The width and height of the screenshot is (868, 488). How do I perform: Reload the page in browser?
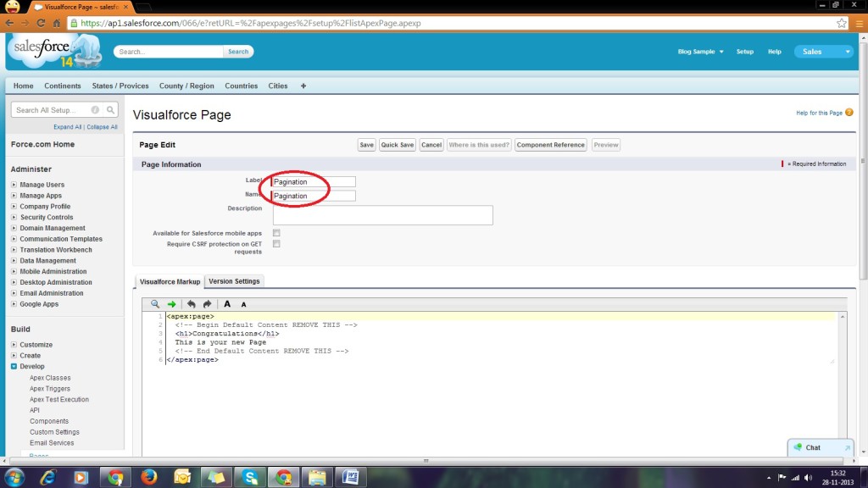41,23
